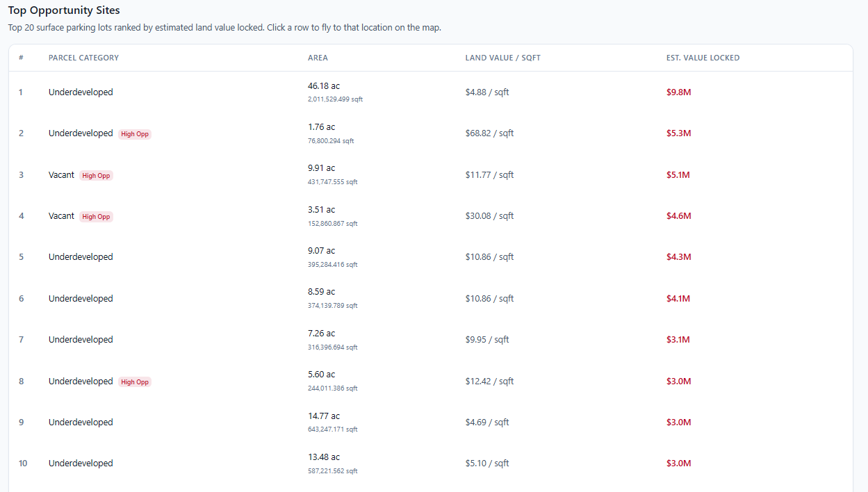This screenshot has width=868, height=492.
Task: Select the High Opp tag on row 4
Action: click(96, 217)
